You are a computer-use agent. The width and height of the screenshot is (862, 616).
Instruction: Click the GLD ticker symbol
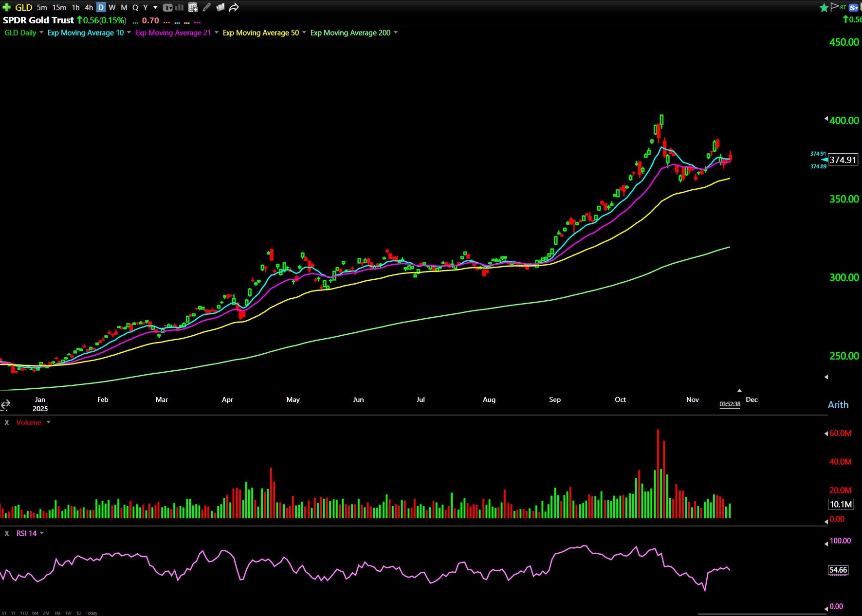point(23,7)
